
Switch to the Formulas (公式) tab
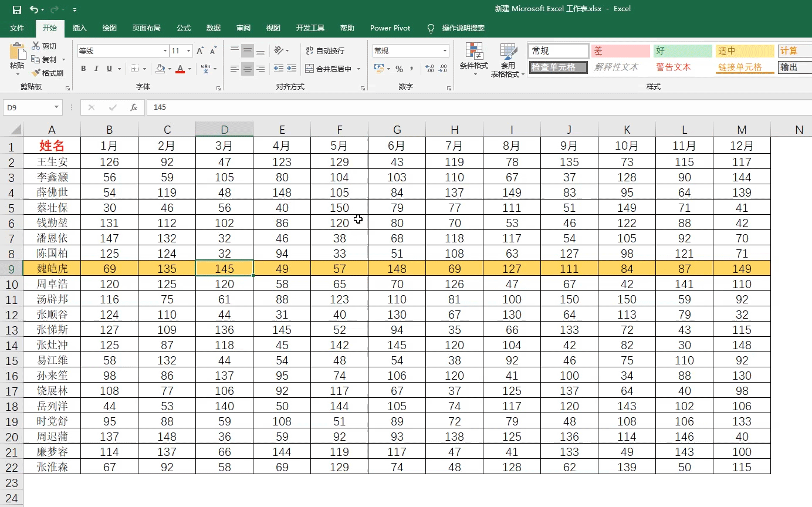point(184,28)
